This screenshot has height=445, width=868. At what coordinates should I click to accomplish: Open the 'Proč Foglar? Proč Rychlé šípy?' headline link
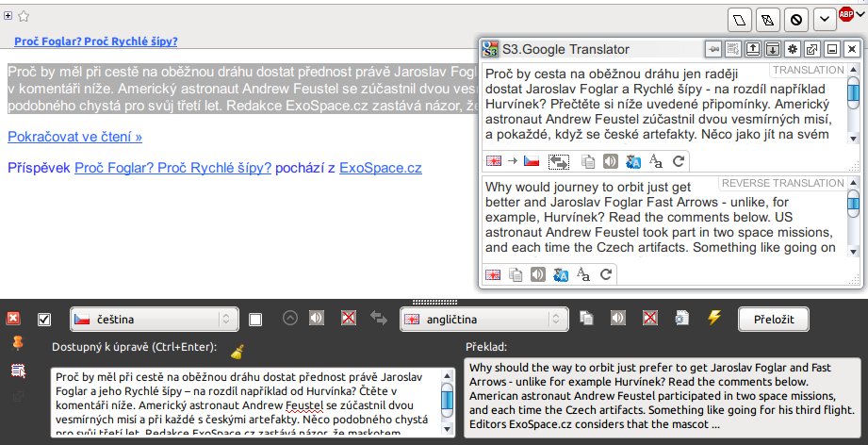(96, 41)
